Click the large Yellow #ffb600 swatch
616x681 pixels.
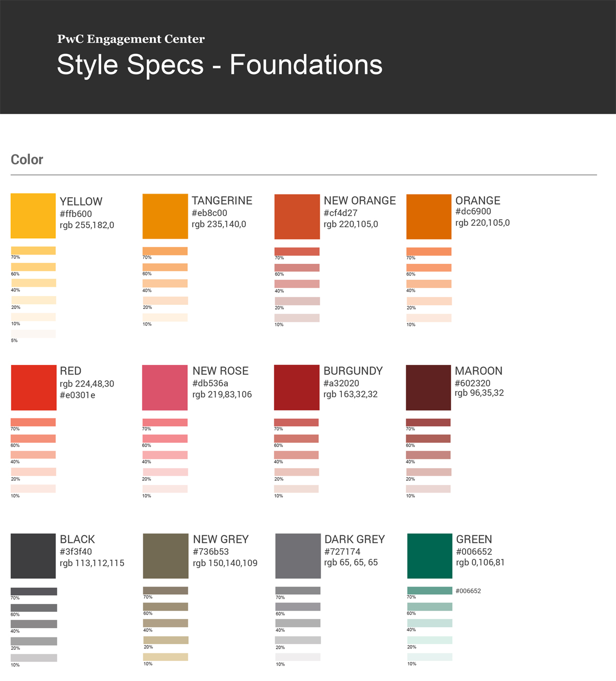pos(33,216)
